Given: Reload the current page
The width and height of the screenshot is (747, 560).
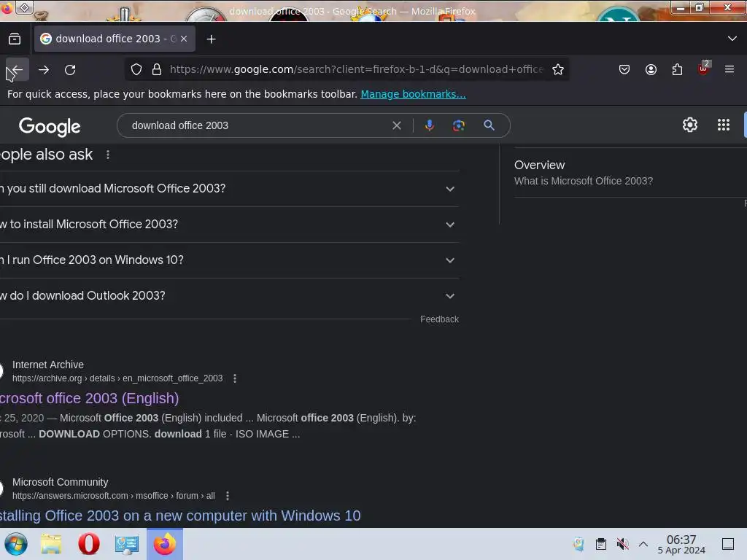Looking at the screenshot, I should (70, 69).
